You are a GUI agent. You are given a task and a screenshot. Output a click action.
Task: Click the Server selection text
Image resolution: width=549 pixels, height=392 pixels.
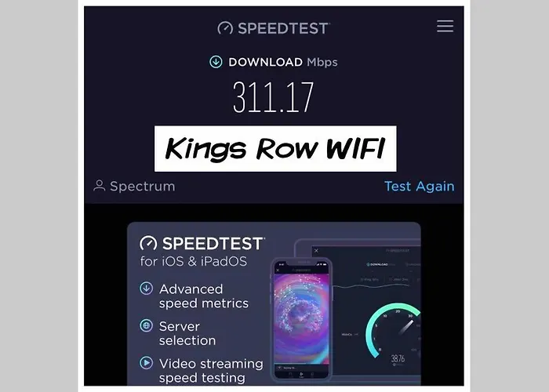tap(187, 333)
